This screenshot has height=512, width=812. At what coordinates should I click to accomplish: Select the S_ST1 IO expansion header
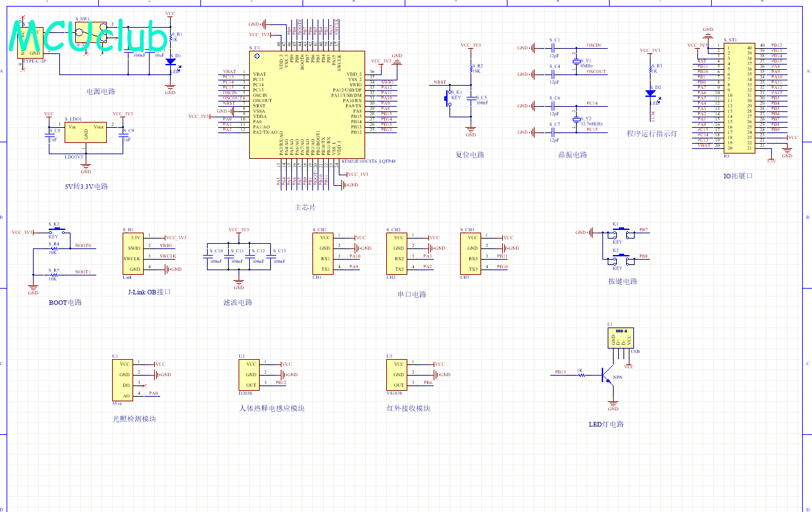tap(739, 98)
